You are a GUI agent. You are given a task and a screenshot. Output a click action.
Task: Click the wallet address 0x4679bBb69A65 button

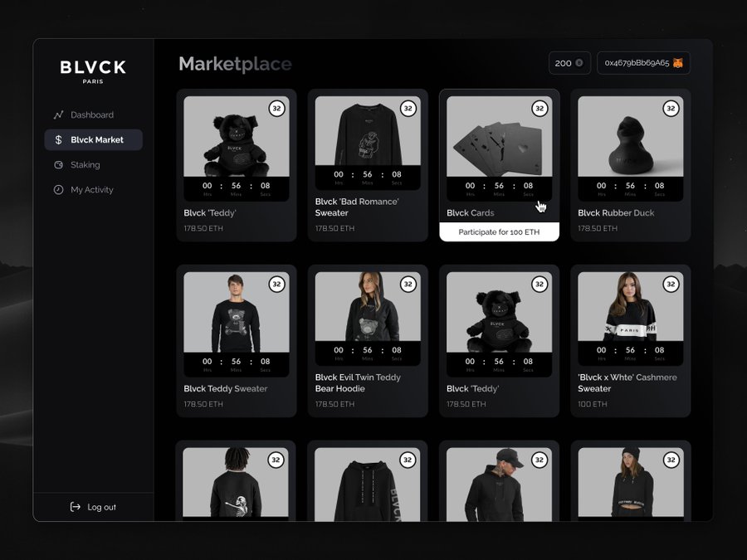coord(643,63)
